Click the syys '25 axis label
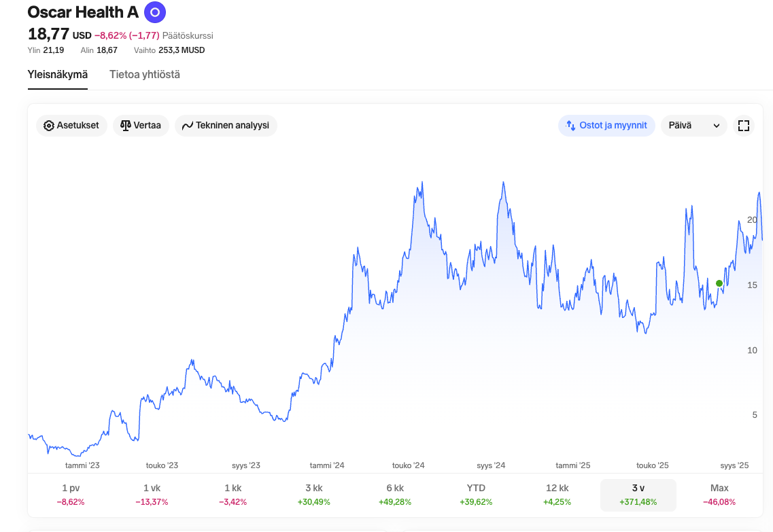This screenshot has height=532, width=773. point(734,465)
